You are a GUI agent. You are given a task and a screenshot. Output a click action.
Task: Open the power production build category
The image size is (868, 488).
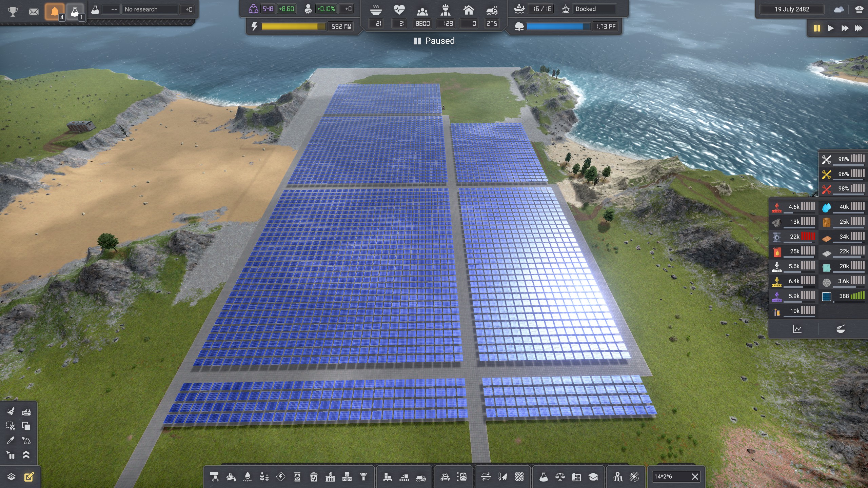pos(281,477)
